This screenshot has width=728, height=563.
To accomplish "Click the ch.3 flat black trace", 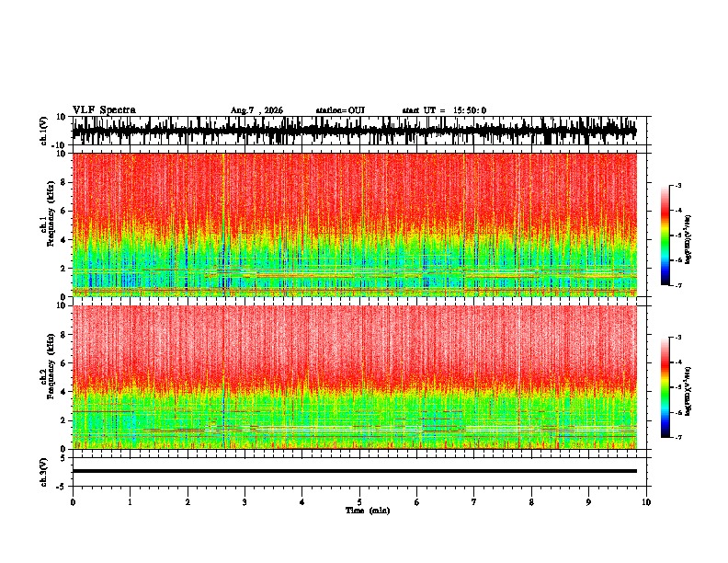I will pos(355,471).
